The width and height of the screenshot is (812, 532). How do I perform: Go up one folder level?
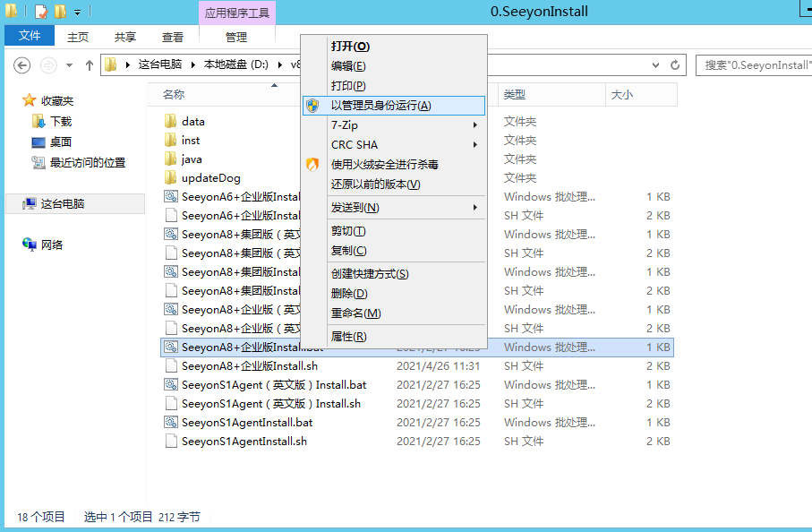coord(89,65)
